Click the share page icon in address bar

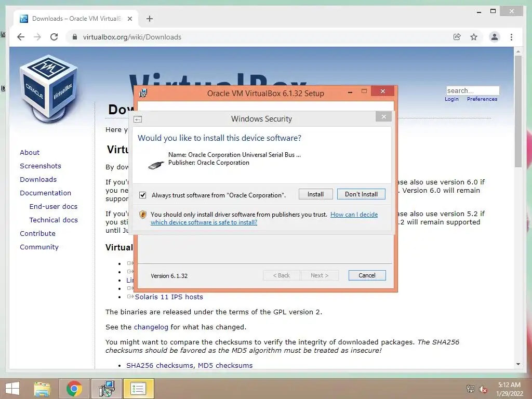click(x=457, y=37)
